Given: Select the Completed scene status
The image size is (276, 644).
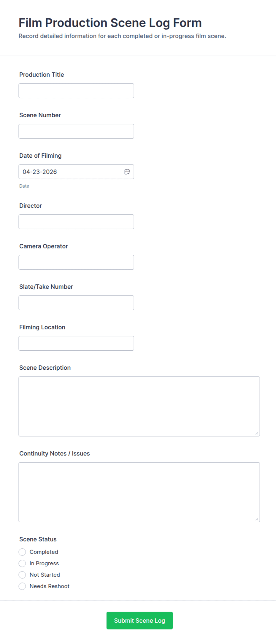Looking at the screenshot, I should [22, 552].
